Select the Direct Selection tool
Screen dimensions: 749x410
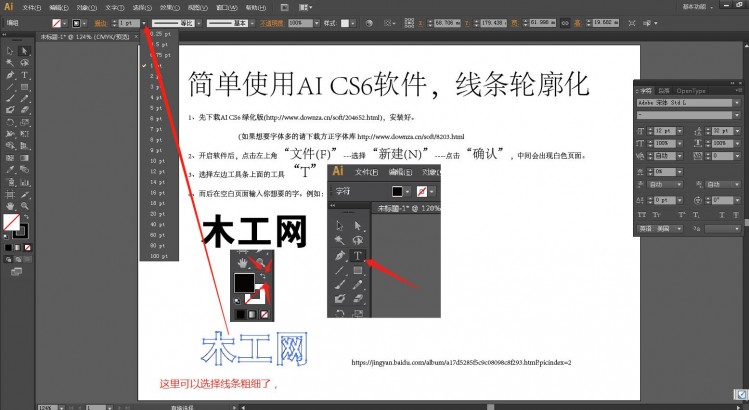click(x=24, y=51)
